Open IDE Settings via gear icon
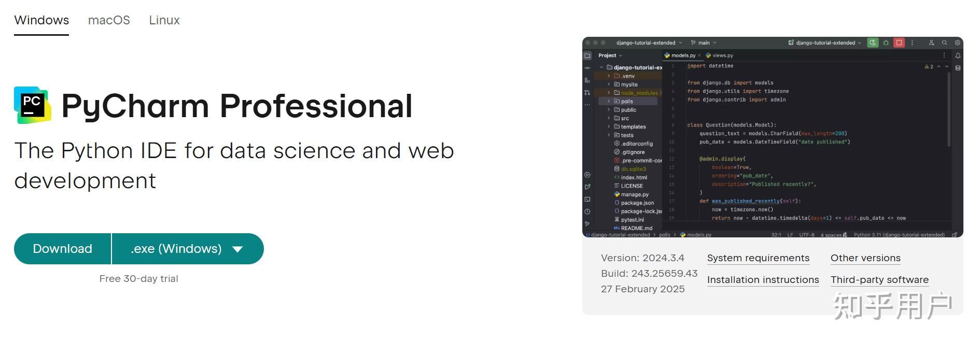This screenshot has height=340, width=980. (958, 43)
